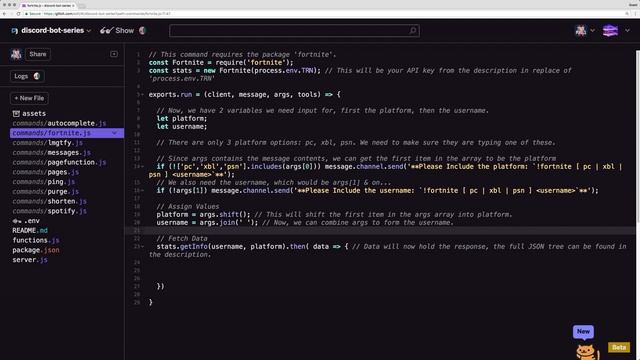Open commands/purge.js file

pos(45,192)
